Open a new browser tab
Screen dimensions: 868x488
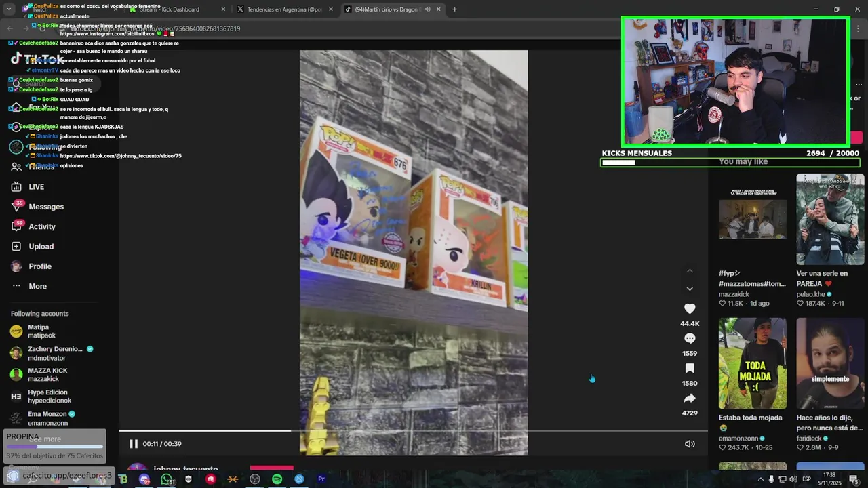[454, 9]
